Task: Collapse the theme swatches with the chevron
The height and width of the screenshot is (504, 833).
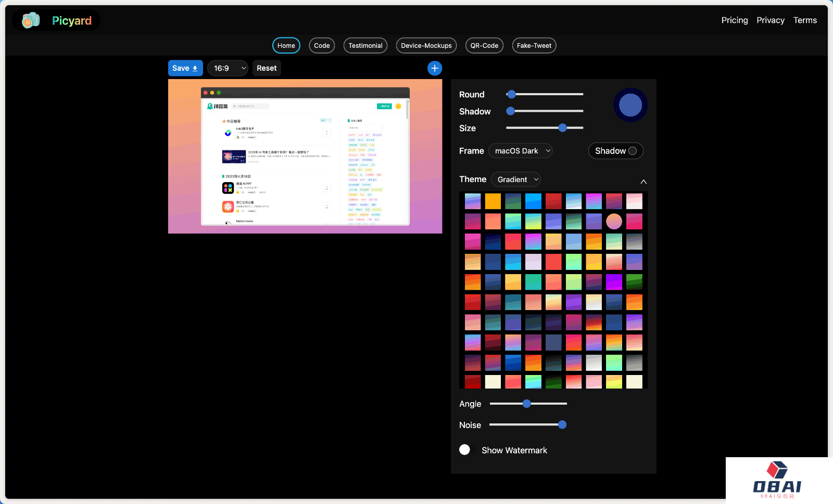Action: (x=643, y=182)
